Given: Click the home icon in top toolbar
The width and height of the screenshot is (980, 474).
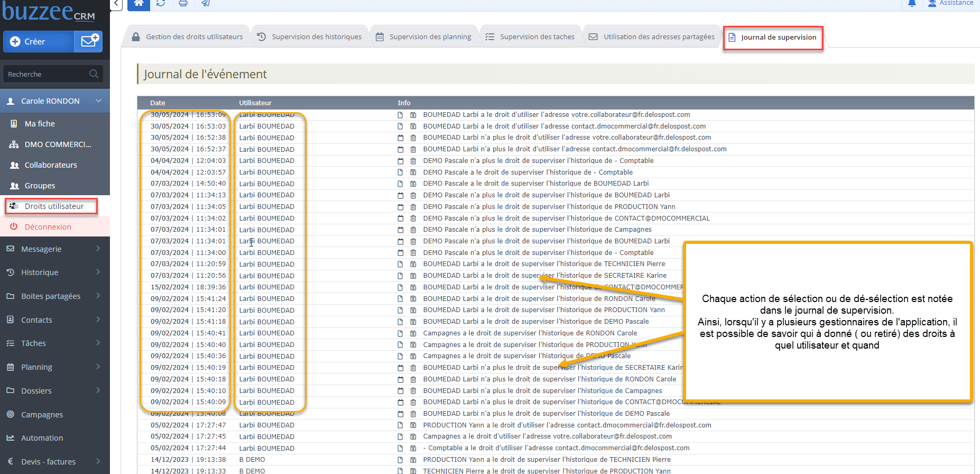Looking at the screenshot, I should (138, 3).
